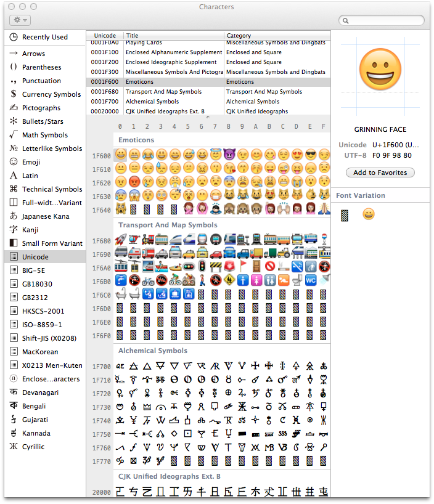Select the fire engine symbol
The width and height of the screenshot is (434, 504).
pyautogui.click(x=148, y=253)
